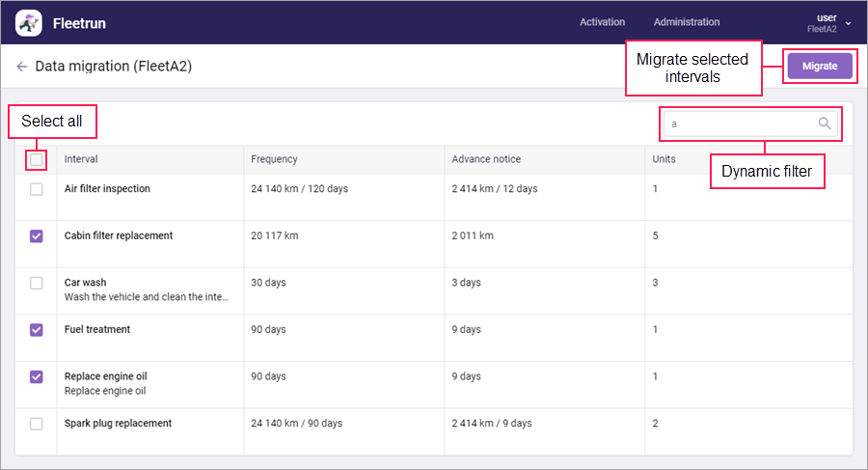Image resolution: width=868 pixels, height=470 pixels.
Task: Click the Advance notice column header
Action: [486, 159]
